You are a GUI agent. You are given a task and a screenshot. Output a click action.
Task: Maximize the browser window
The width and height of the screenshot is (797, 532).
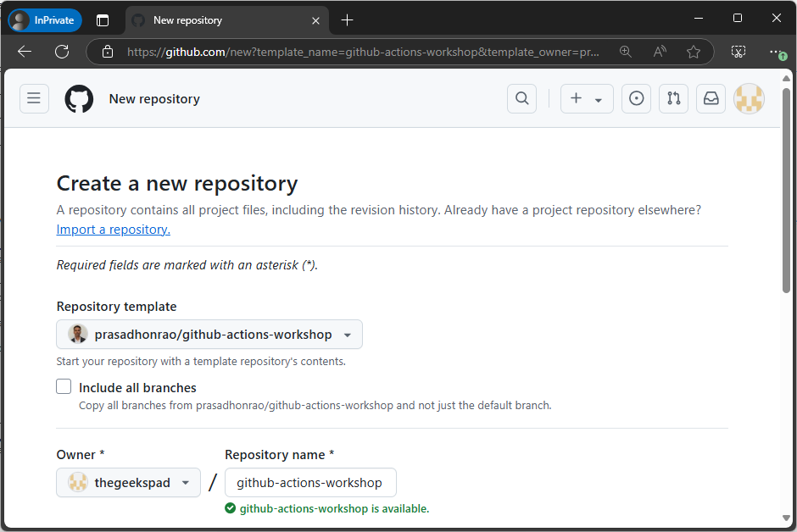pos(738,19)
